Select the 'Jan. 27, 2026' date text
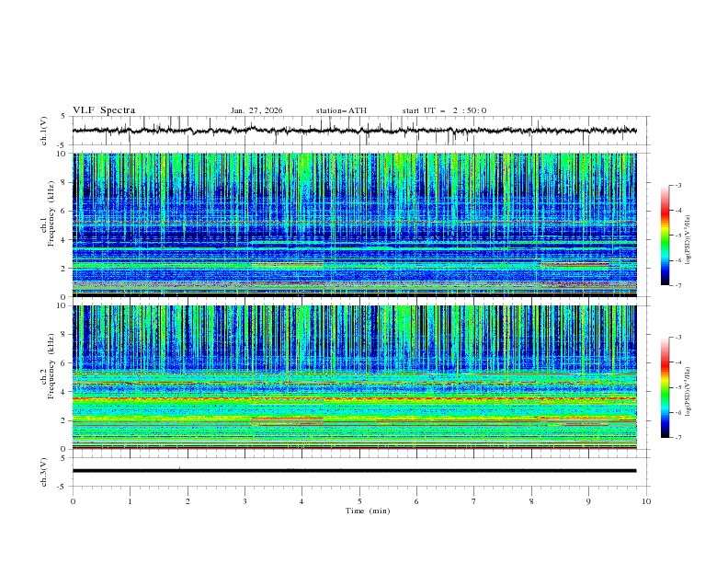The width and height of the screenshot is (728, 563). click(x=256, y=110)
